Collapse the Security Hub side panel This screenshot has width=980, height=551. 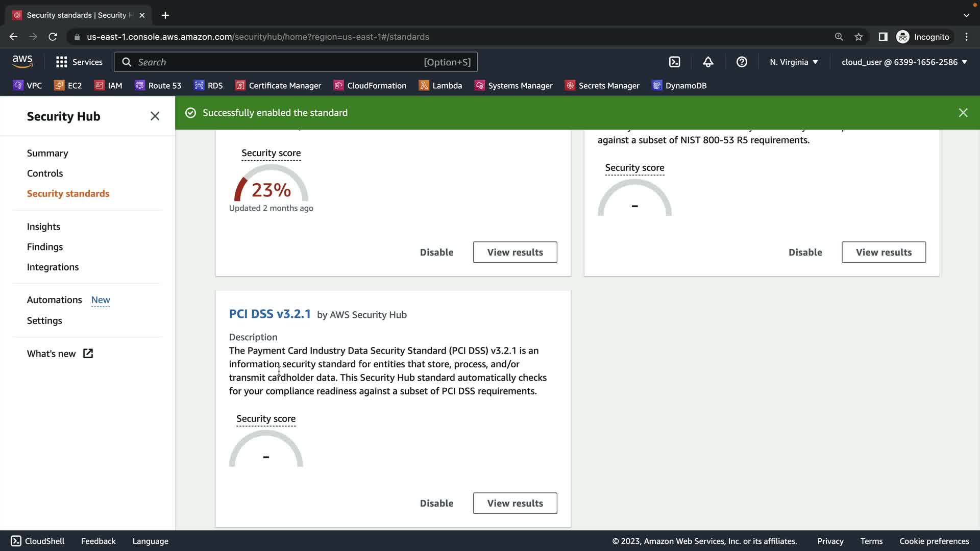155,116
